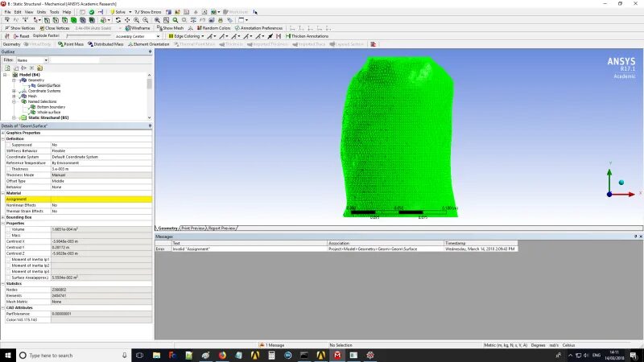Image resolution: width=644 pixels, height=362 pixels.
Task: Click the Color 143.175.143 property row
Action: [76, 319]
